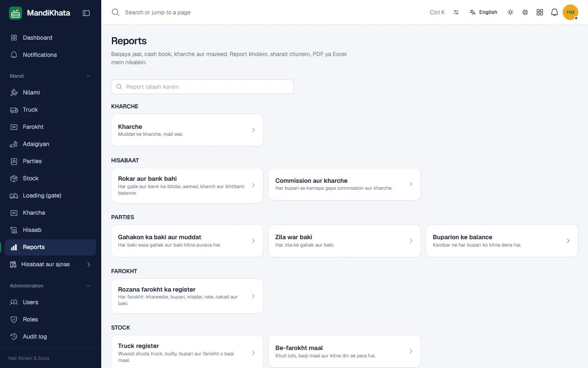Click Haji Akram & Sons footer text
The height and width of the screenshot is (368, 588).
coord(29,358)
